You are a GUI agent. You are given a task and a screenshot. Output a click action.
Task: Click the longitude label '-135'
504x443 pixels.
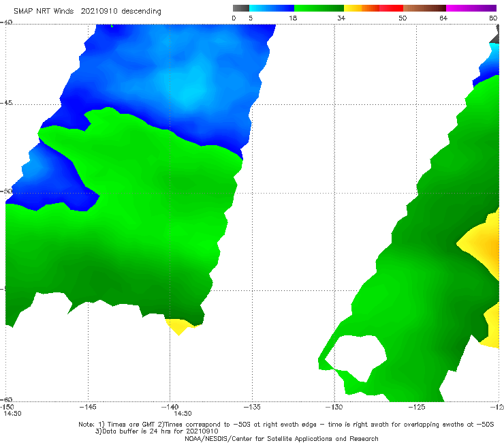pyautogui.click(x=252, y=407)
